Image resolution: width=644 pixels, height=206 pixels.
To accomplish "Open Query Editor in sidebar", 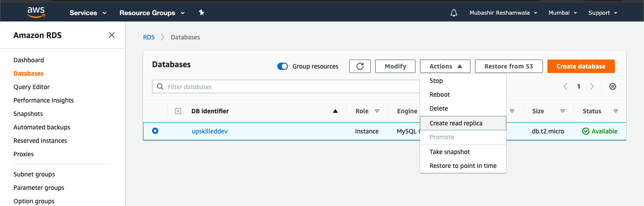I will [31, 87].
